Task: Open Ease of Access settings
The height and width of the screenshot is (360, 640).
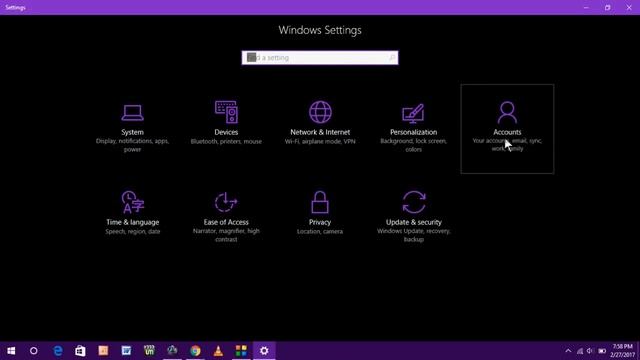Action: click(226, 218)
